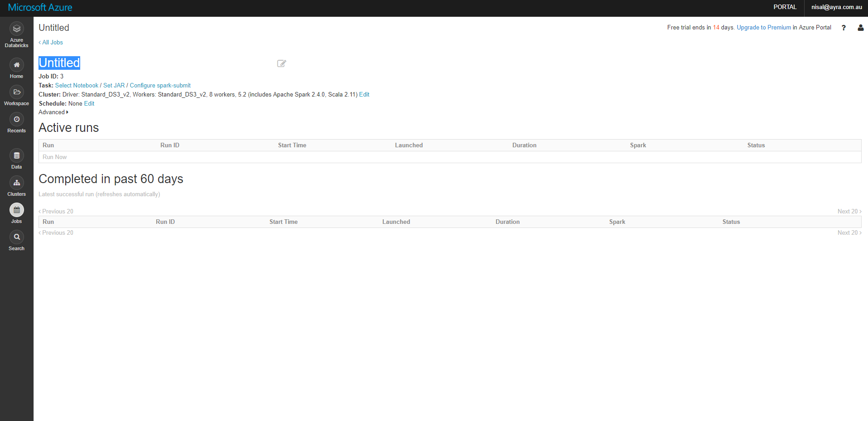The width and height of the screenshot is (868, 421).
Task: Click Job ID: 3 text
Action: [x=51, y=76]
